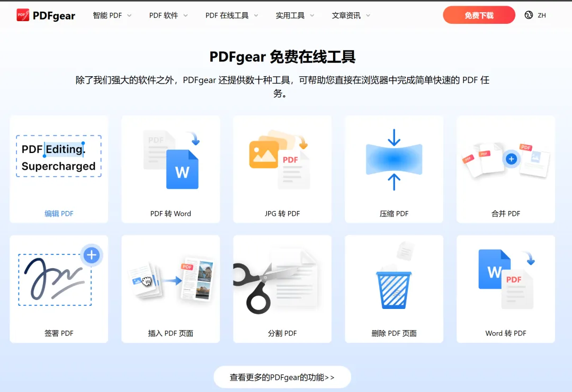The image size is (572, 392).
Task: Open the 实用工具 menu
Action: [290, 15]
